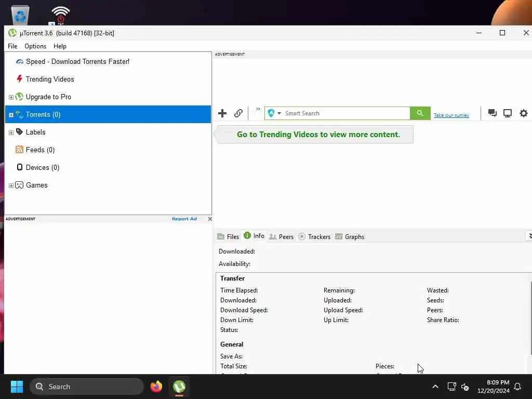Select Torrents (0) in sidebar
The width and height of the screenshot is (532, 399).
tap(108, 114)
